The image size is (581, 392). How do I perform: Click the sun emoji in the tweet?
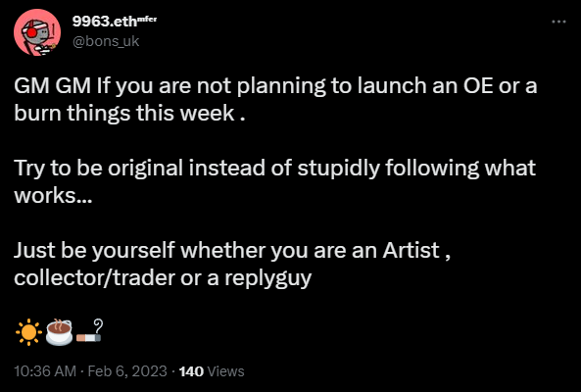coord(28,332)
